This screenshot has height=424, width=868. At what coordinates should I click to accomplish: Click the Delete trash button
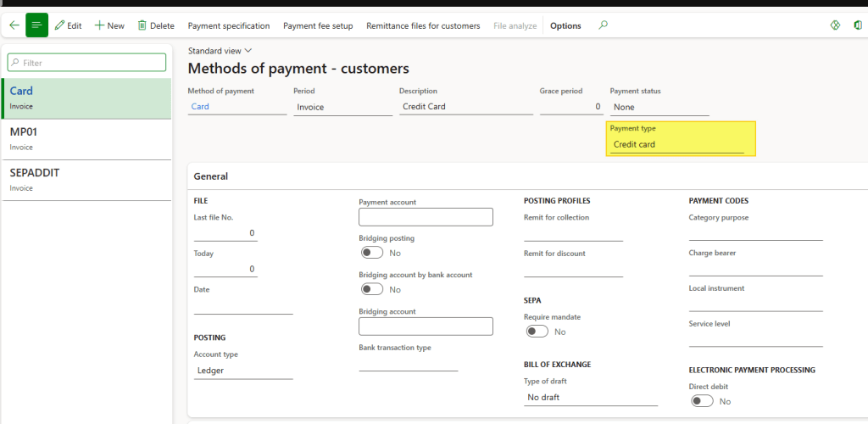coord(156,25)
